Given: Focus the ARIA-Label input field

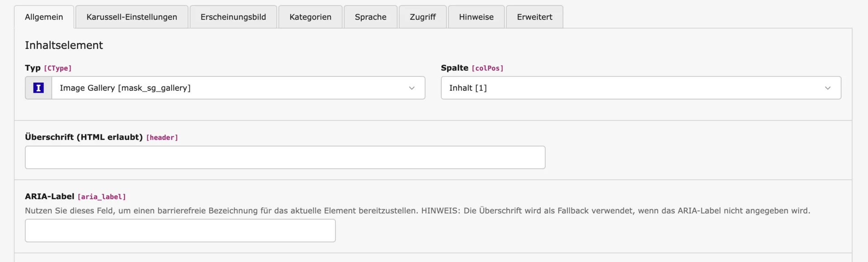Looking at the screenshot, I should click(180, 231).
